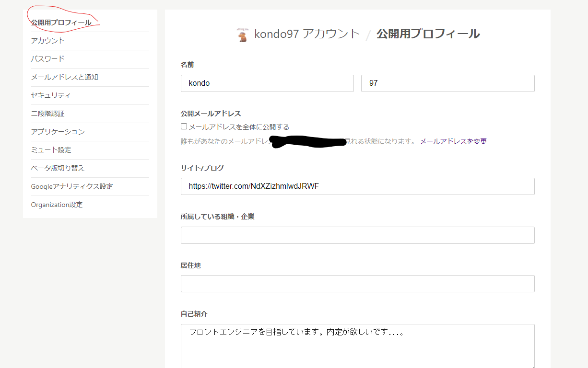Click the kondo97 アカウント breadcrumb link

point(306,34)
